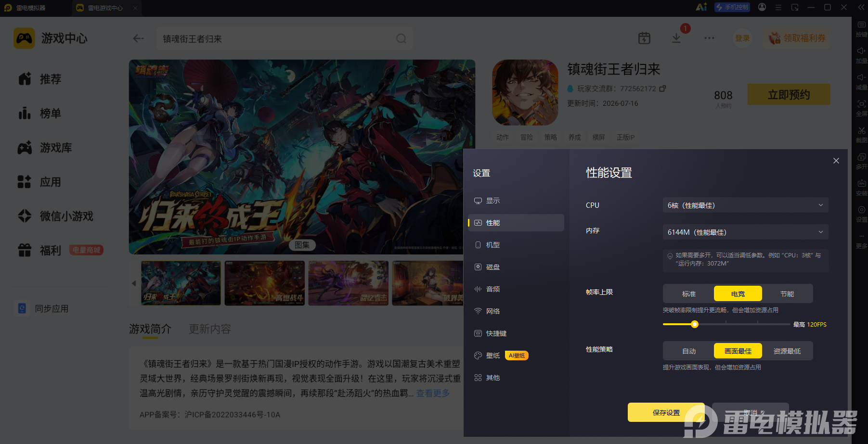Click the 安装 APK install icon
Screen dimensions: 868x444
[x=861, y=187]
